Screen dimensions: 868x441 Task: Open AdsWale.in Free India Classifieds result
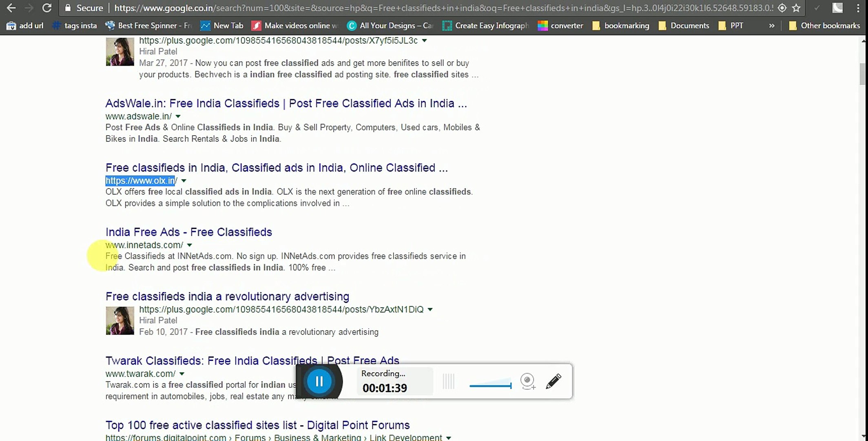coord(286,103)
